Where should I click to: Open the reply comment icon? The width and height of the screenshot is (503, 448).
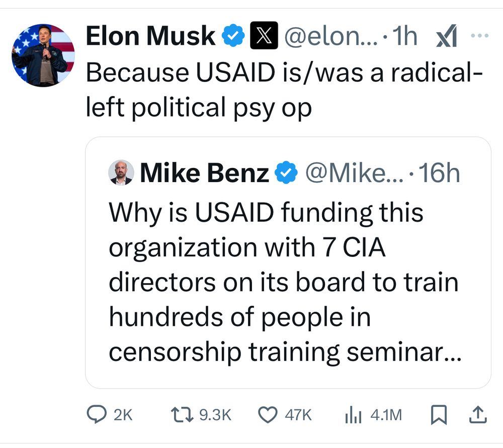[x=97, y=414]
